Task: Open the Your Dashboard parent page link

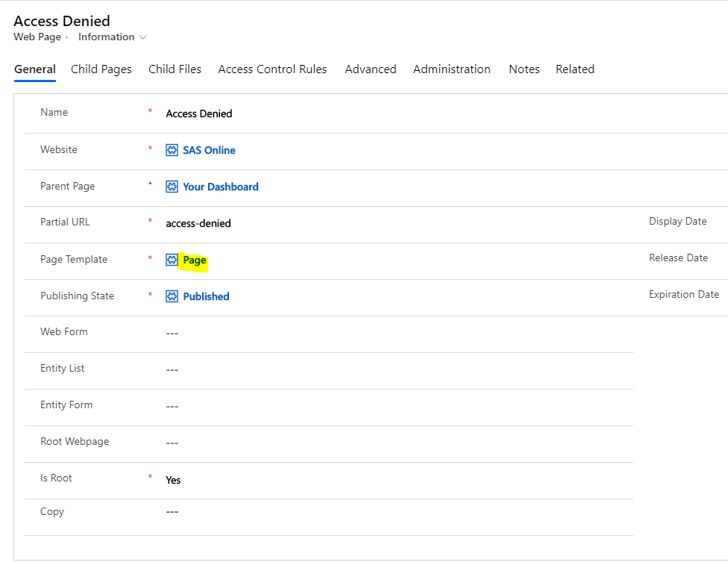Action: click(221, 187)
